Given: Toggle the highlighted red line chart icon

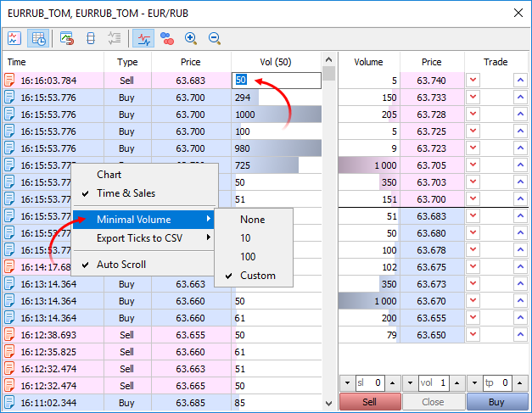Looking at the screenshot, I should [143, 38].
